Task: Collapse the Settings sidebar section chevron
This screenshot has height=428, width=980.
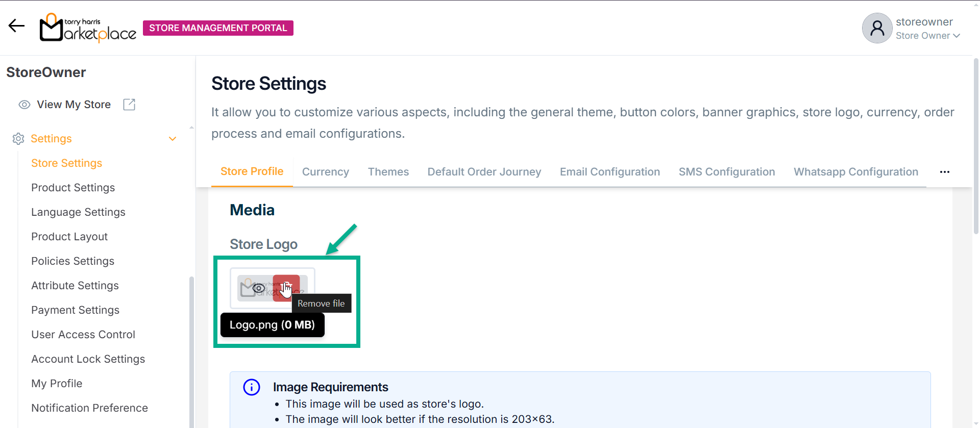Action: pos(173,139)
